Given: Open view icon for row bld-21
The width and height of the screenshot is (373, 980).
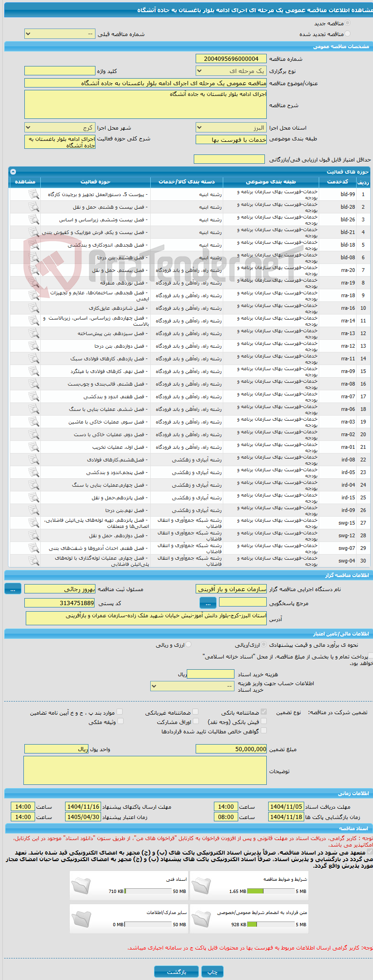Looking at the screenshot, I should pyautogui.click(x=34, y=232).
